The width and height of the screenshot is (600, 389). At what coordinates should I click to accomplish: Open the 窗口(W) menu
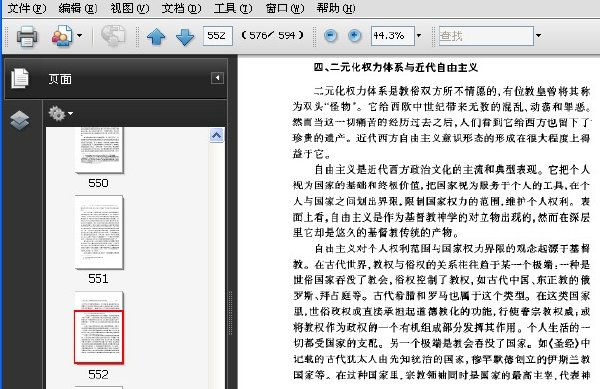click(285, 8)
